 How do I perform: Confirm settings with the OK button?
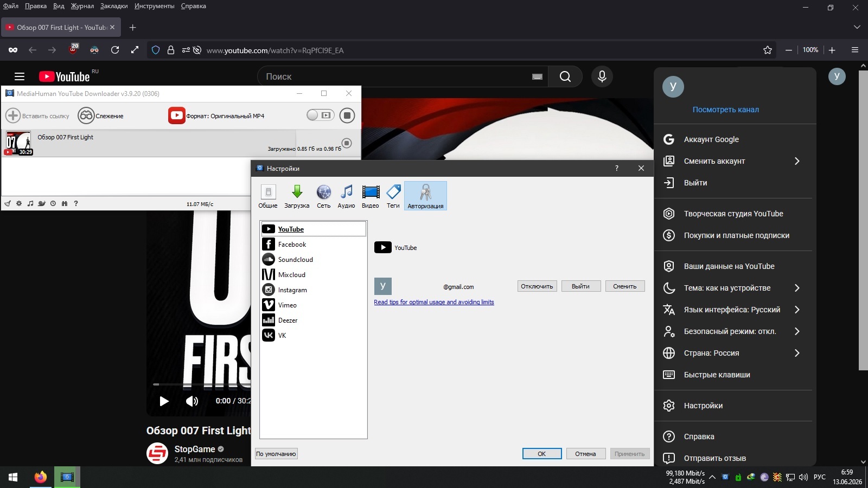pos(542,454)
